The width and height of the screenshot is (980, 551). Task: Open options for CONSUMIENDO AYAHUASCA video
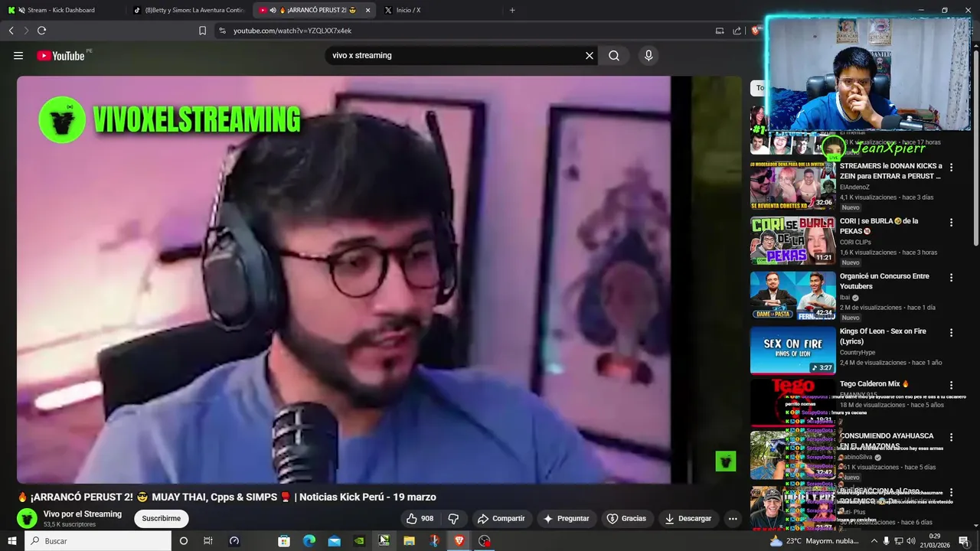coord(952,437)
